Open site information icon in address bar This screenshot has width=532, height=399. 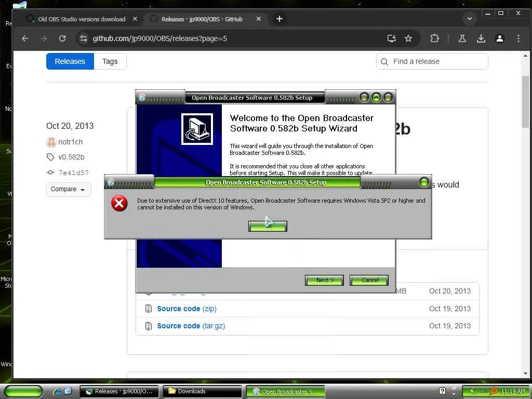coord(84,38)
